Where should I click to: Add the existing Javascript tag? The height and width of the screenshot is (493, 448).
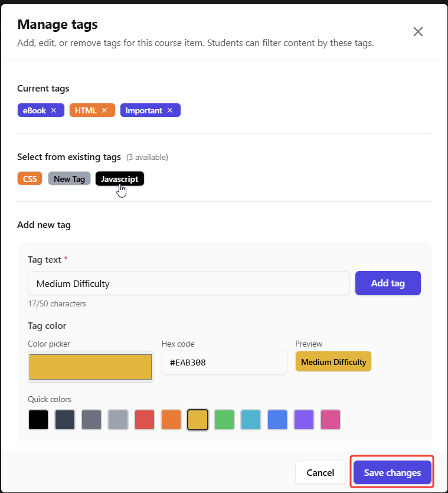(119, 179)
